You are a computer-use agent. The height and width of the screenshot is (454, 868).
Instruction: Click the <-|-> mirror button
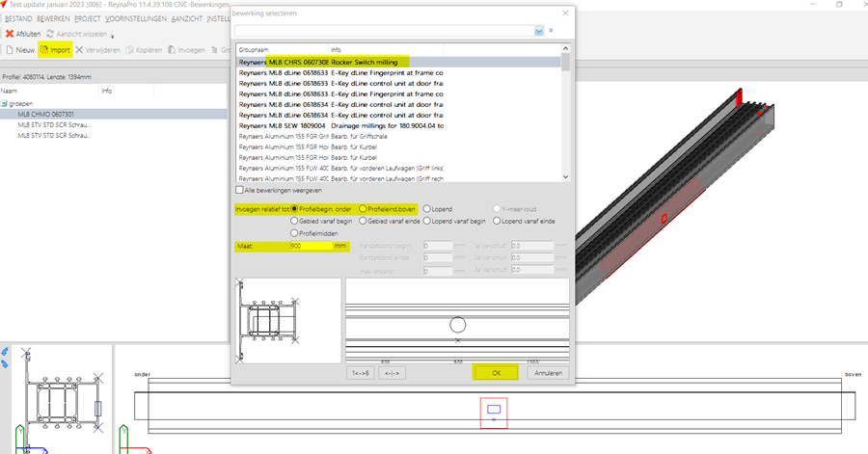tap(392, 373)
